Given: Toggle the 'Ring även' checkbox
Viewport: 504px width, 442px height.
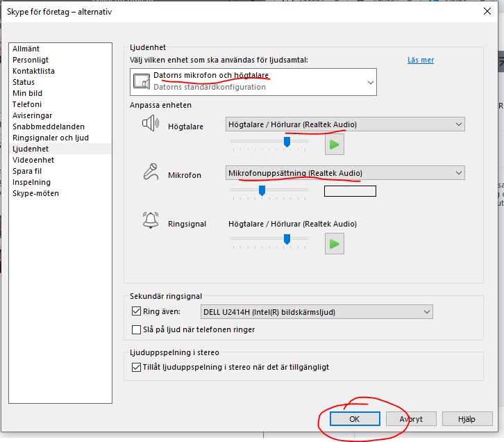Looking at the screenshot, I should tap(136, 311).
